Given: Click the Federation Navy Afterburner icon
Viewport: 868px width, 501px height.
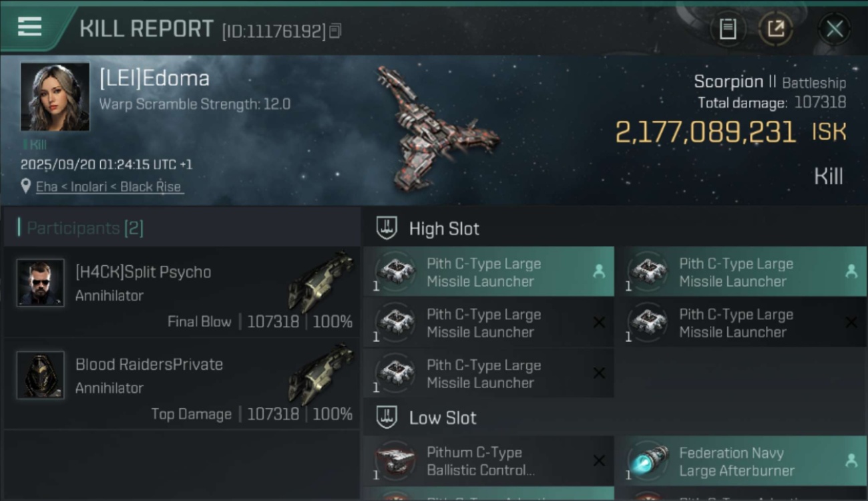Looking at the screenshot, I should pyautogui.click(x=648, y=462).
